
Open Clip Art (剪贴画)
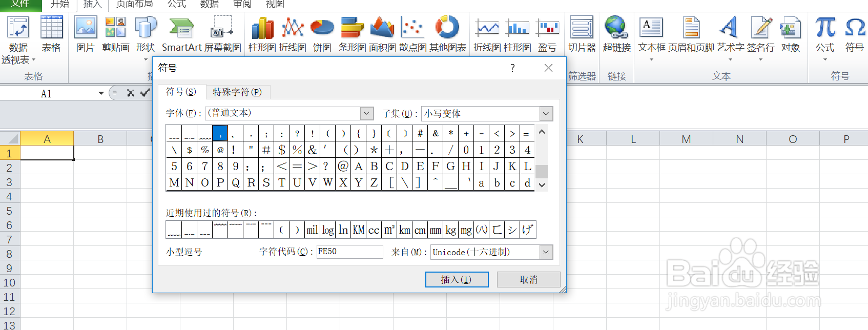point(115,34)
